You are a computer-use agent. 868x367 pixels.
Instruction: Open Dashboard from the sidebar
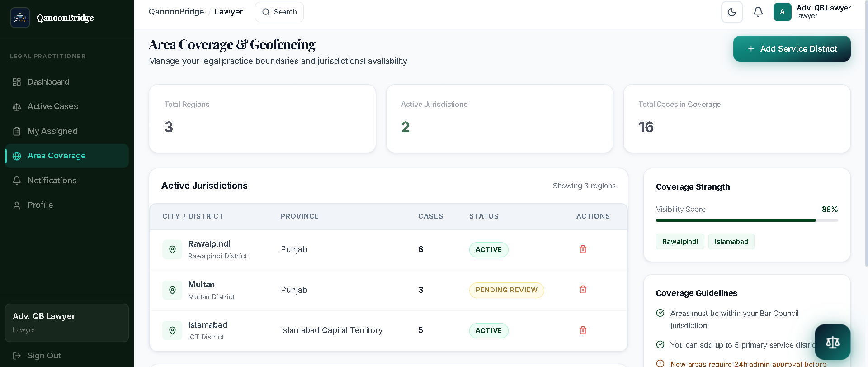[x=67, y=82]
